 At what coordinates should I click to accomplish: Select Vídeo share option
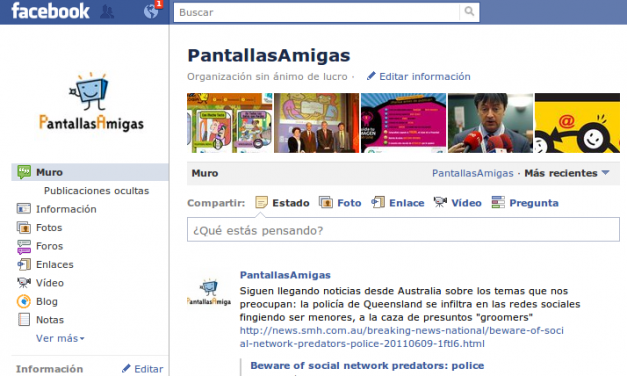click(x=466, y=203)
